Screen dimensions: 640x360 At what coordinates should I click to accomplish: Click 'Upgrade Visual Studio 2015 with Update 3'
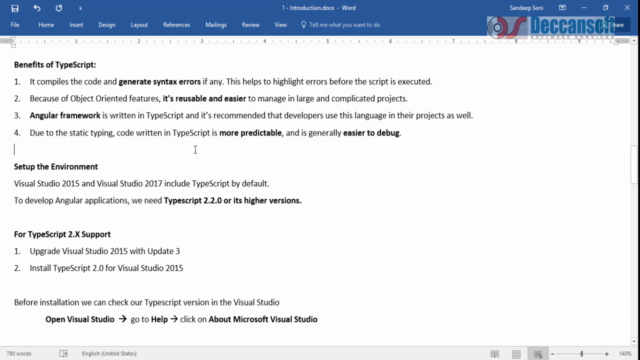[104, 251]
